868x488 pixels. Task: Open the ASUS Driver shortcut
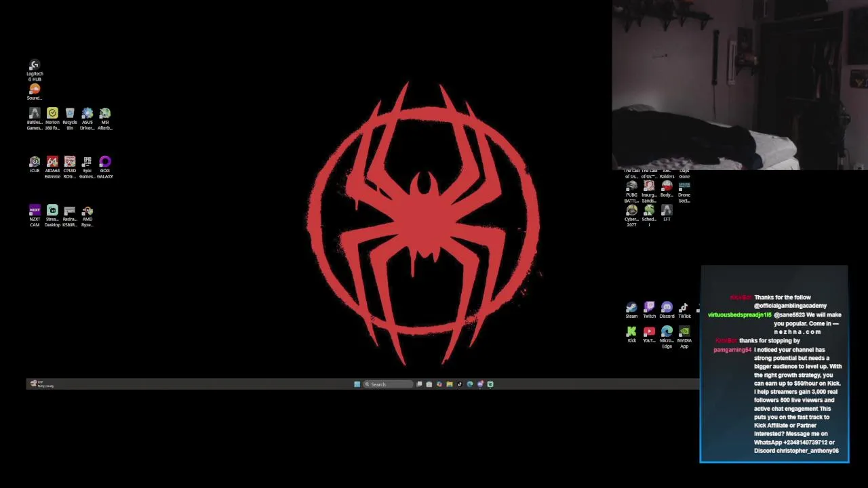pos(87,119)
